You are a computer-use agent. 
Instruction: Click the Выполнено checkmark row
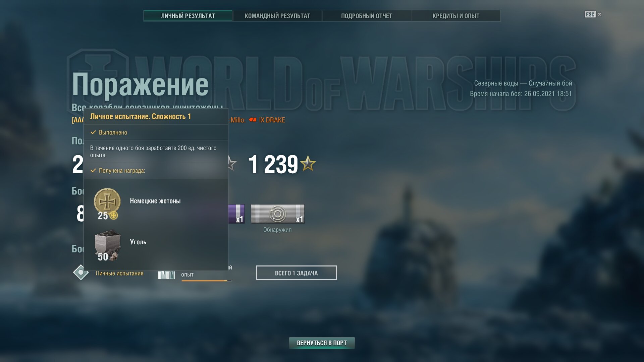click(156, 132)
